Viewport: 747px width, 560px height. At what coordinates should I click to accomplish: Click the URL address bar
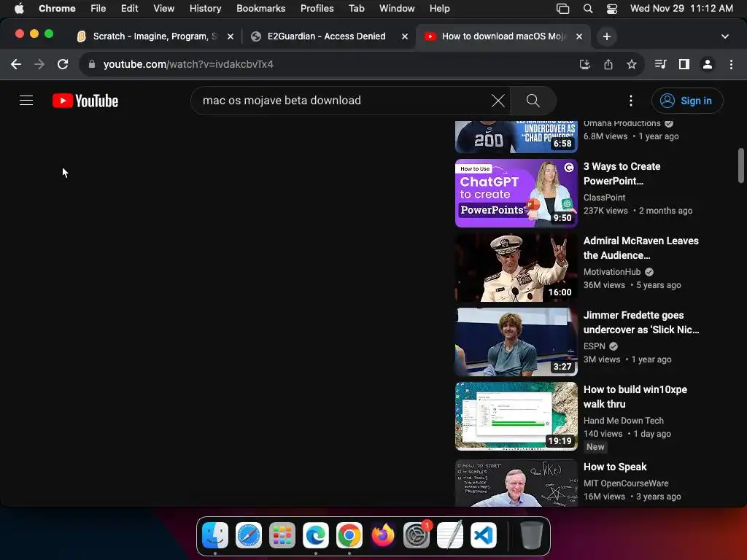[333, 64]
